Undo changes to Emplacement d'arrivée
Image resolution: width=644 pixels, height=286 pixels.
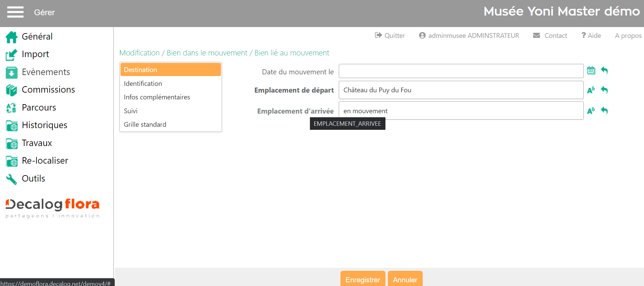click(604, 111)
